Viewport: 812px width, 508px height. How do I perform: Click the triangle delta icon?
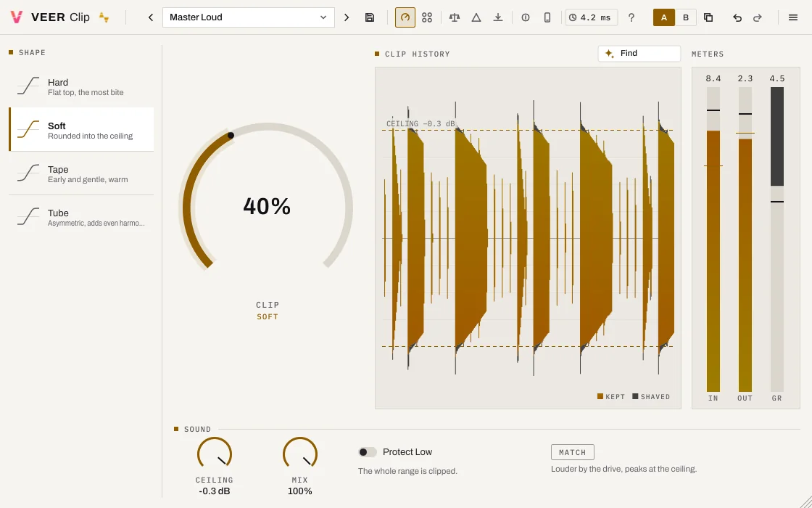click(x=476, y=17)
